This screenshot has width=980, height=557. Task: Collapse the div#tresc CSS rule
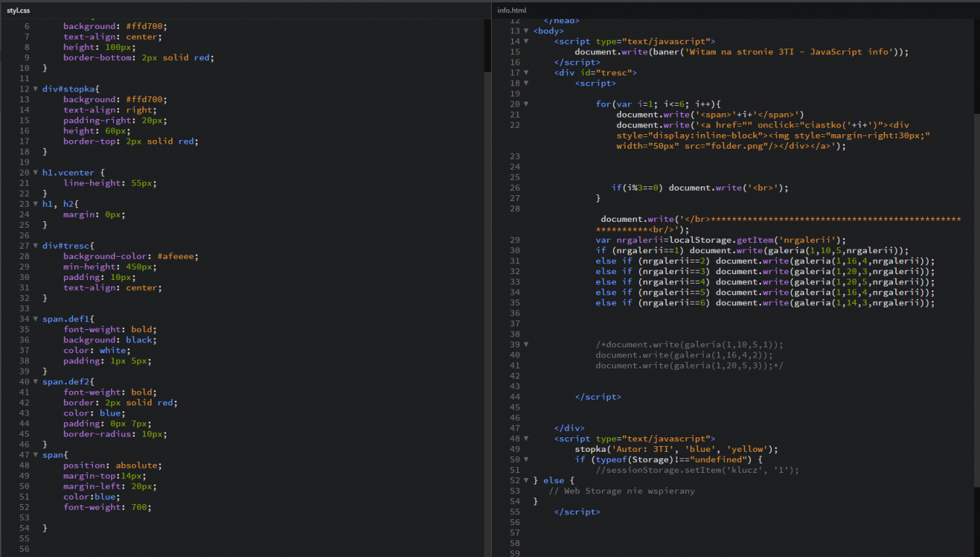[36, 247]
